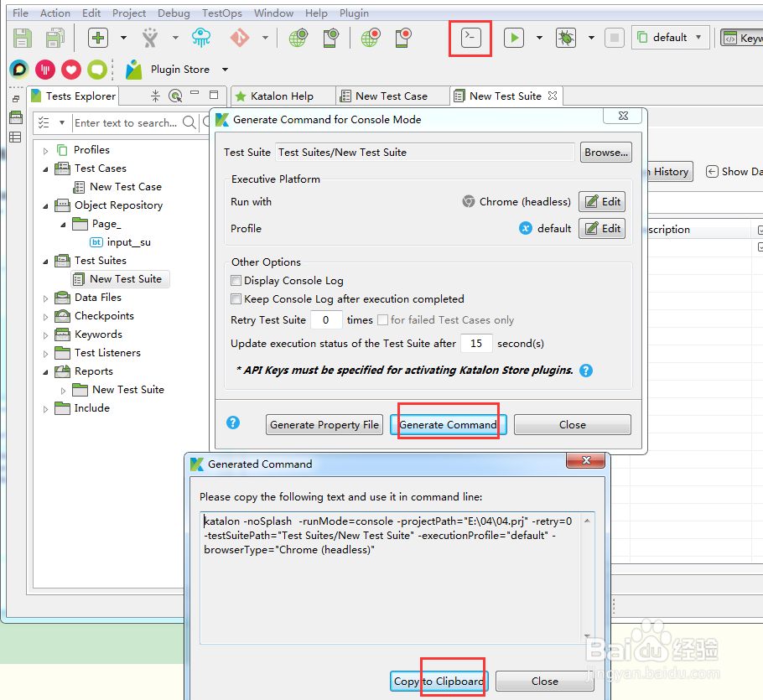The width and height of the screenshot is (763, 700).
Task: Click Close in Generated Command dialog
Action: pos(544,682)
